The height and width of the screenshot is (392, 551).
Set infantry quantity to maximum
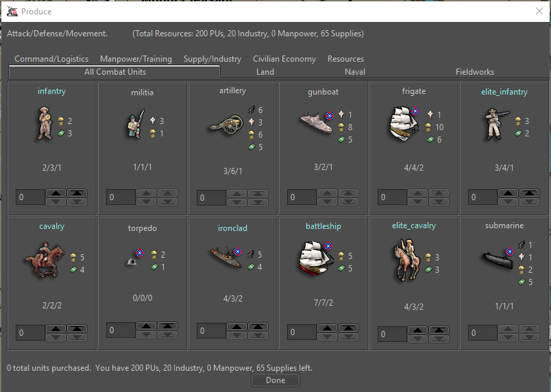pos(77,193)
